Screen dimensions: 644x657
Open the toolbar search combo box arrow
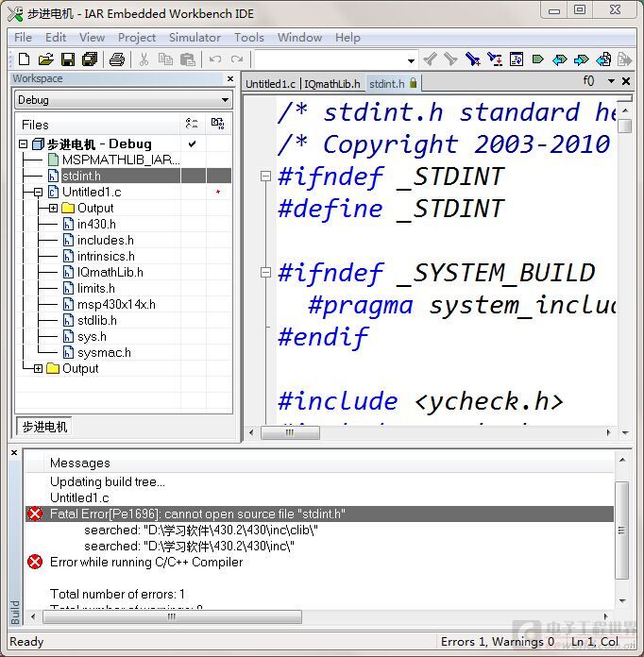pyautogui.click(x=412, y=60)
